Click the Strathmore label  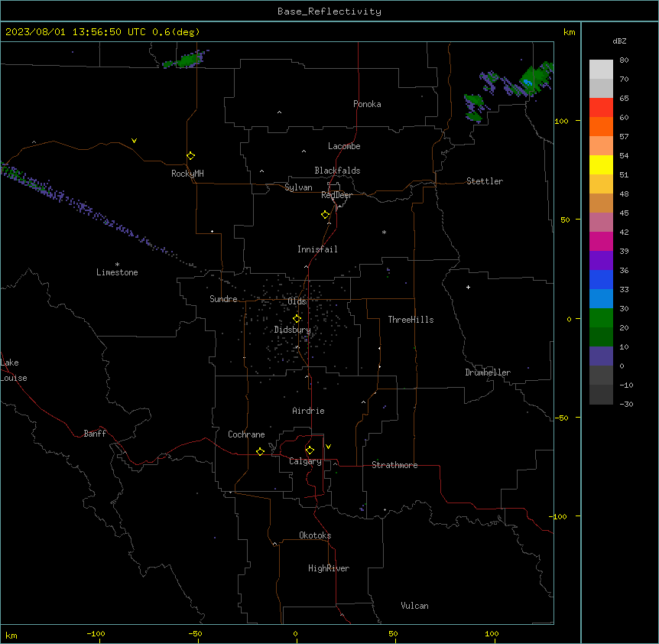point(394,465)
